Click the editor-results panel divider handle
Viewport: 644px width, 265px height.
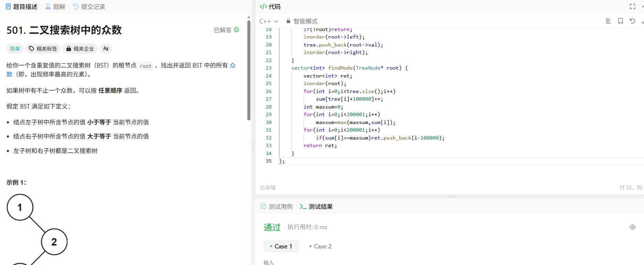(453, 197)
